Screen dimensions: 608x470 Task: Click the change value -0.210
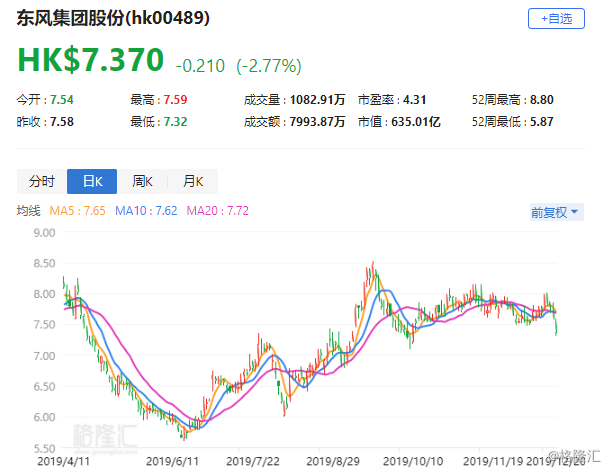coord(200,66)
